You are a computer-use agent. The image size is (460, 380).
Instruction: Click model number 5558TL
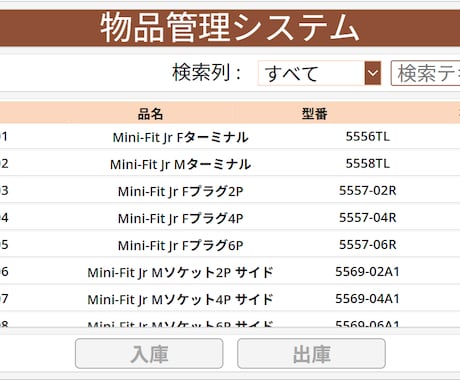click(x=367, y=164)
